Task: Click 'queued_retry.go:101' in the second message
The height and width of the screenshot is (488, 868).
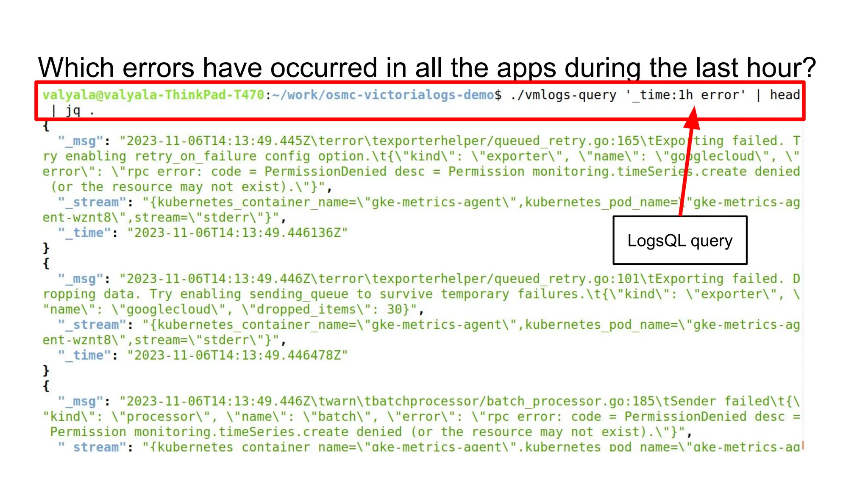Action: pyautogui.click(x=567, y=279)
